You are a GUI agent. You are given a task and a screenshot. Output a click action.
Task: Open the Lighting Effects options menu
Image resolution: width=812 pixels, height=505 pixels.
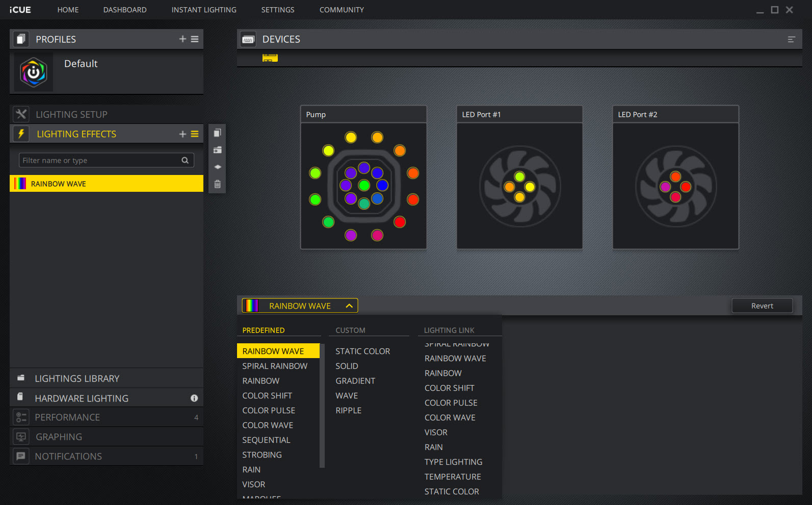tap(195, 134)
